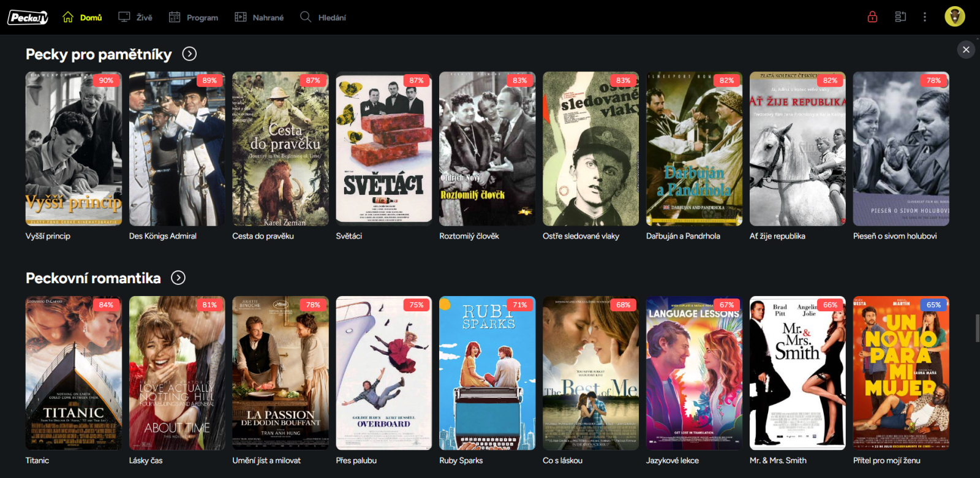Open the Ruby Sparks poster
The height and width of the screenshot is (478, 980).
[x=488, y=373]
